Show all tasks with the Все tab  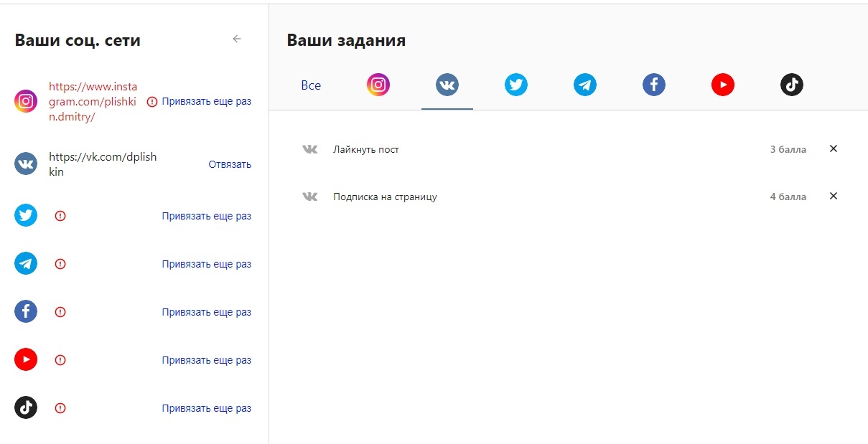click(x=311, y=85)
